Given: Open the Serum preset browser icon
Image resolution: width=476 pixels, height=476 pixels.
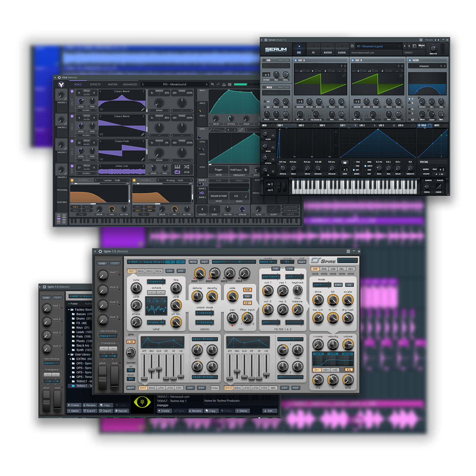Looking at the screenshot, I should click(414, 46).
